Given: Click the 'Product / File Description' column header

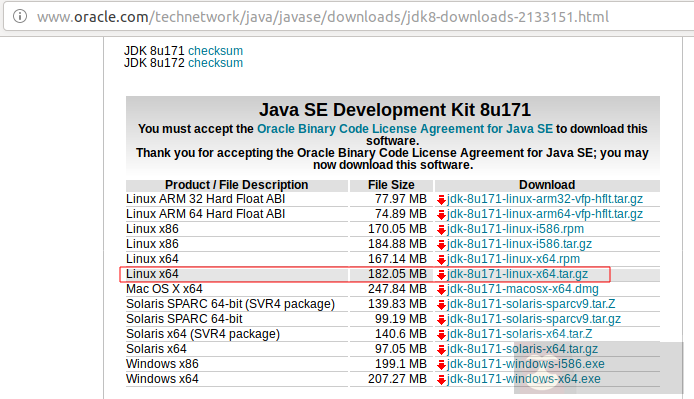Looking at the screenshot, I should tap(236, 185).
